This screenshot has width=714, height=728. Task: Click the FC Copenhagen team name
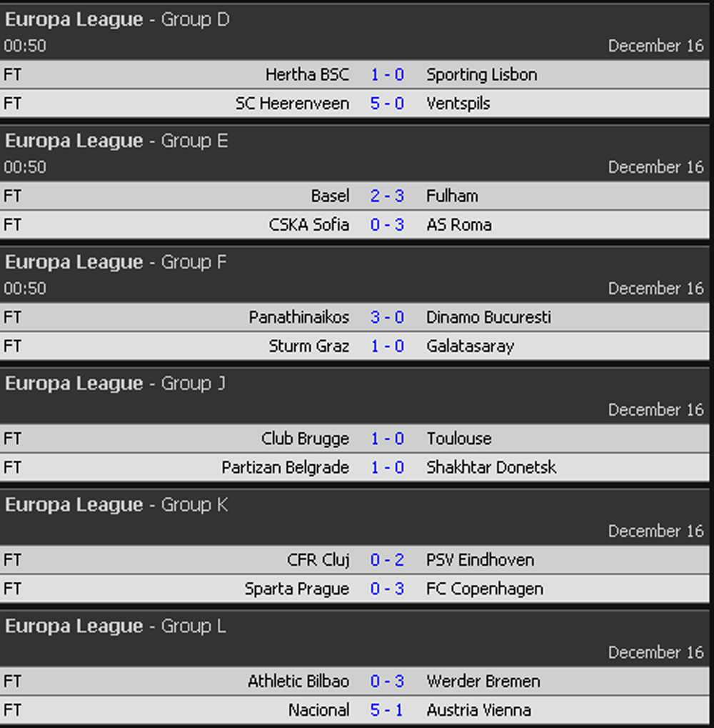click(484, 589)
